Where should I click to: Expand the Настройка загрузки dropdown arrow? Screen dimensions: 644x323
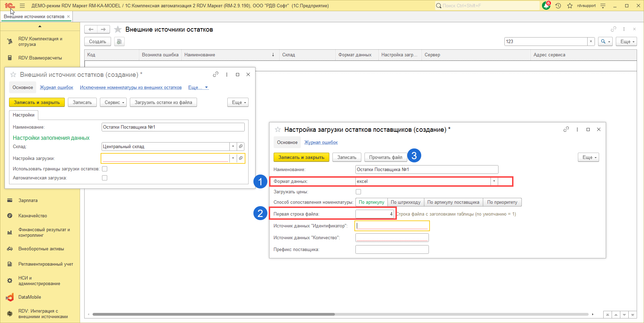233,158
